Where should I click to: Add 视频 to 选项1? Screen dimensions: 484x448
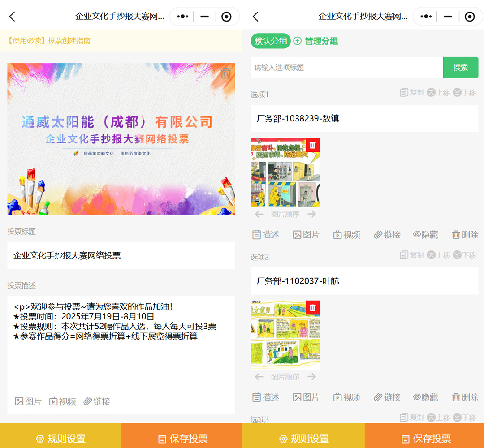pos(346,235)
